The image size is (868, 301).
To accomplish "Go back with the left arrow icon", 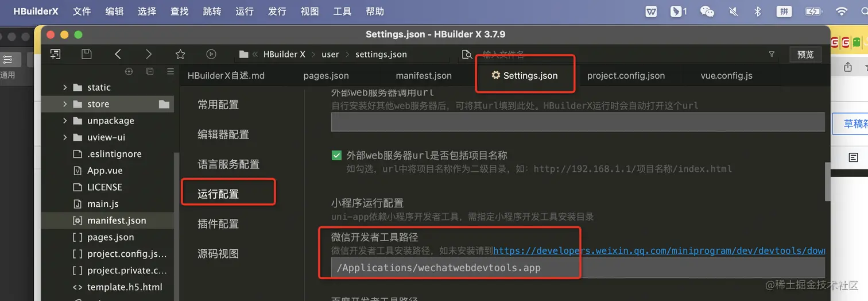I will point(118,54).
